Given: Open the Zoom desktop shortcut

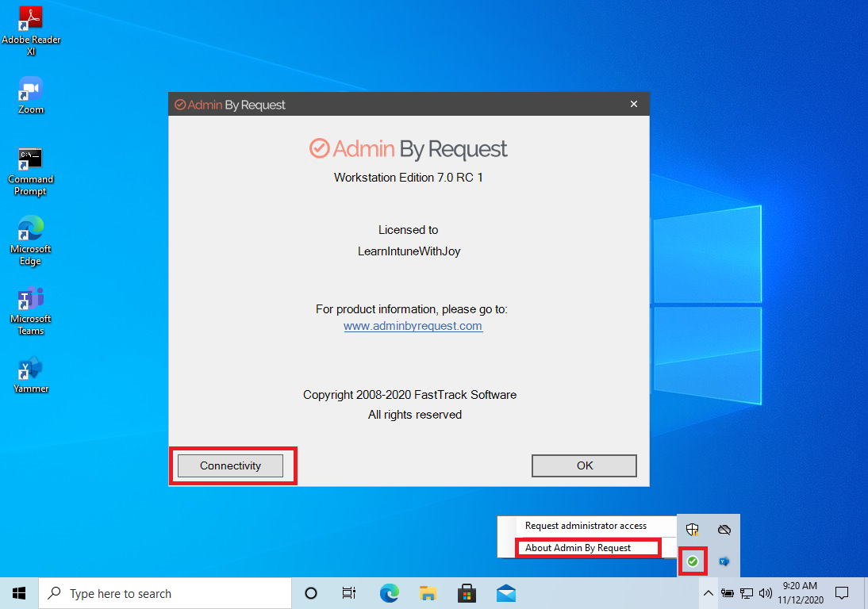Looking at the screenshot, I should pos(31,95).
